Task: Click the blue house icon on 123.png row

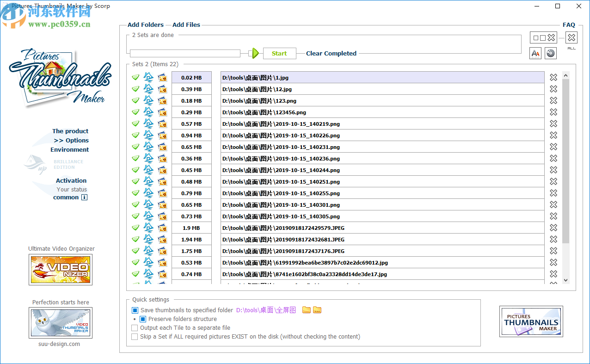Action: click(148, 101)
